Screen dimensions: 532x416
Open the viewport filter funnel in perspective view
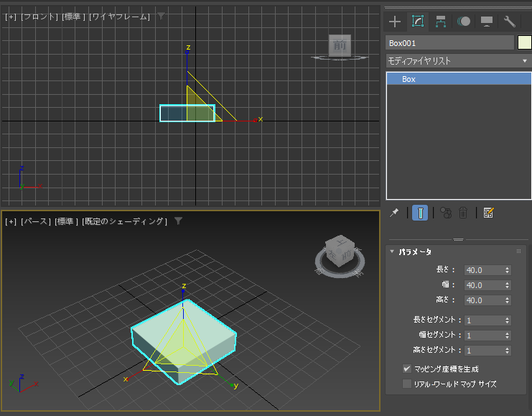point(179,221)
